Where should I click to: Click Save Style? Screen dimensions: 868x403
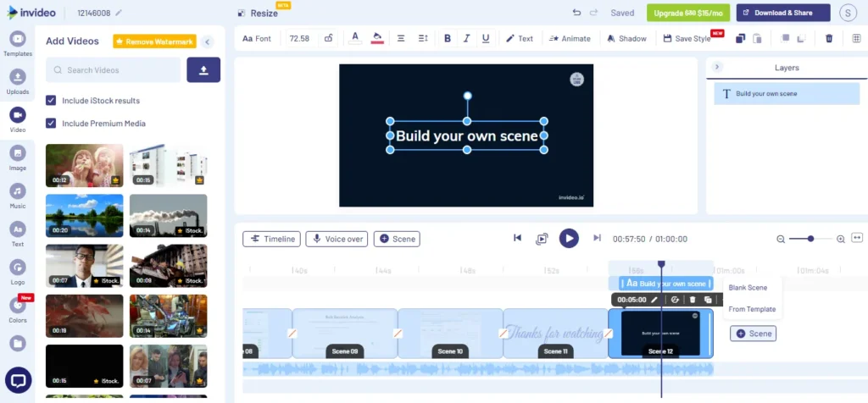[x=687, y=38]
